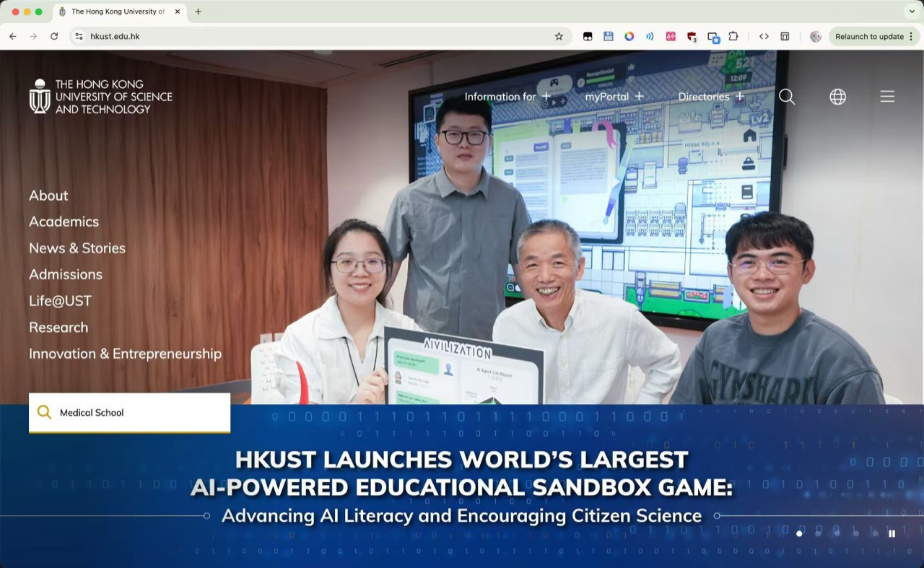Open the About menu item
Screen dimensions: 924x568
coord(48,196)
